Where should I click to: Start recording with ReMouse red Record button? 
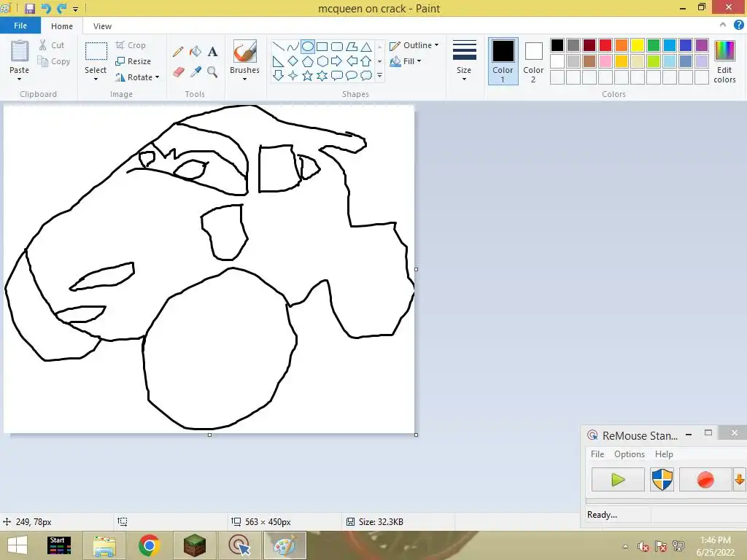pyautogui.click(x=705, y=480)
